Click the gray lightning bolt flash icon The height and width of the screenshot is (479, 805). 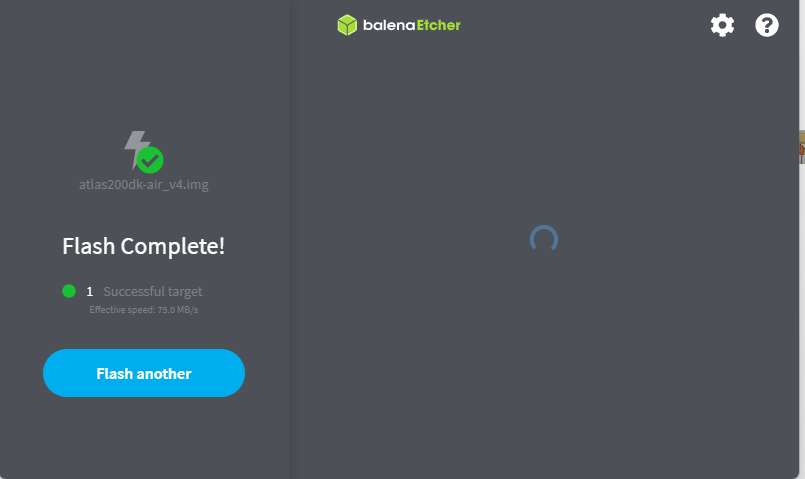click(137, 148)
